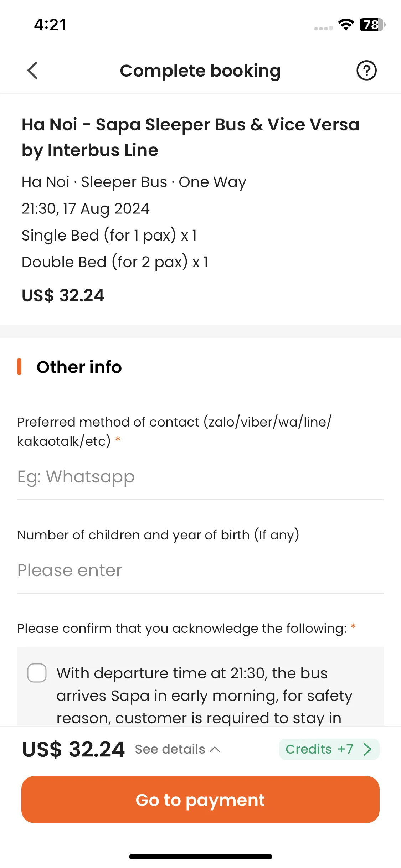
Task: Select the Ha Noi - Sapa Sleeper Bus title
Action: pos(191,137)
